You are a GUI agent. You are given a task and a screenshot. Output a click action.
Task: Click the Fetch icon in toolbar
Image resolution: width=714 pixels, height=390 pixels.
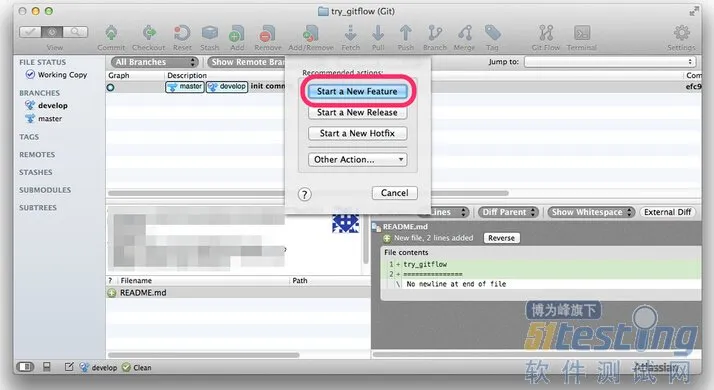point(350,33)
